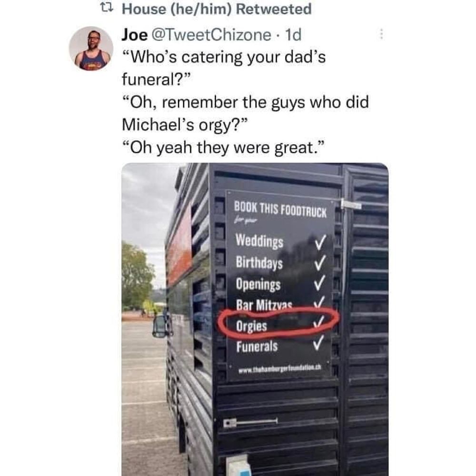Click the display name Joe
This screenshot has height=476, width=476.
(135, 35)
